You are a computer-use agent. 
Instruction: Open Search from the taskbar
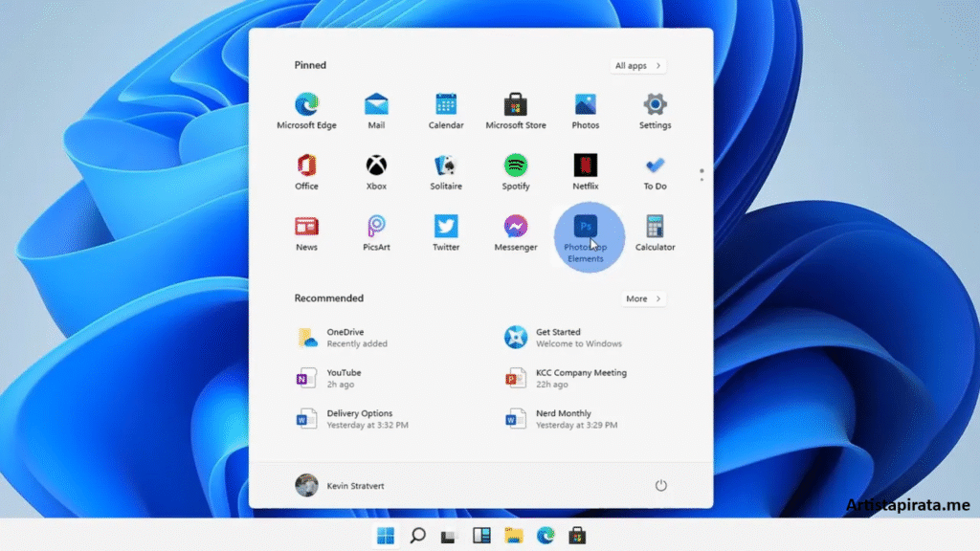coord(417,536)
